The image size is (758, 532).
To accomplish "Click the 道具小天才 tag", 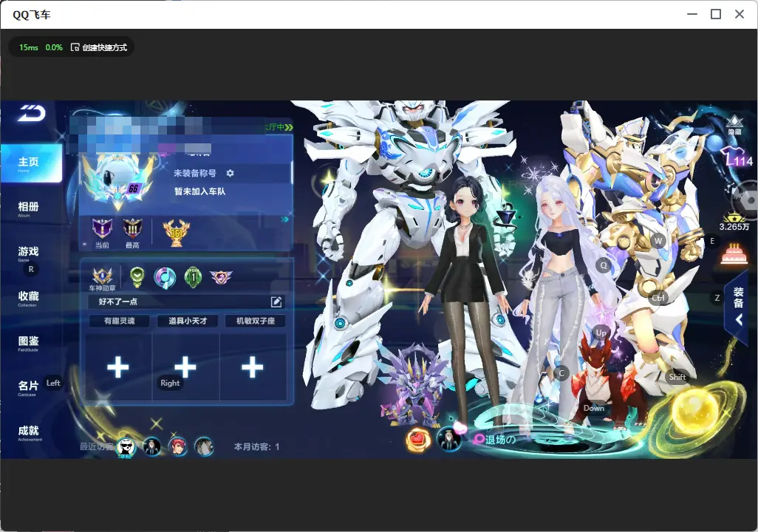I will coord(188,321).
